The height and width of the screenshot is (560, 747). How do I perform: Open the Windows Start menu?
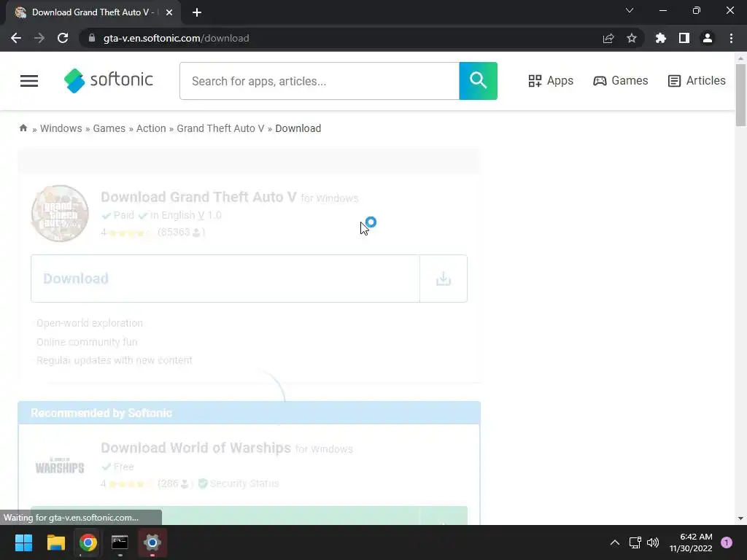23,542
